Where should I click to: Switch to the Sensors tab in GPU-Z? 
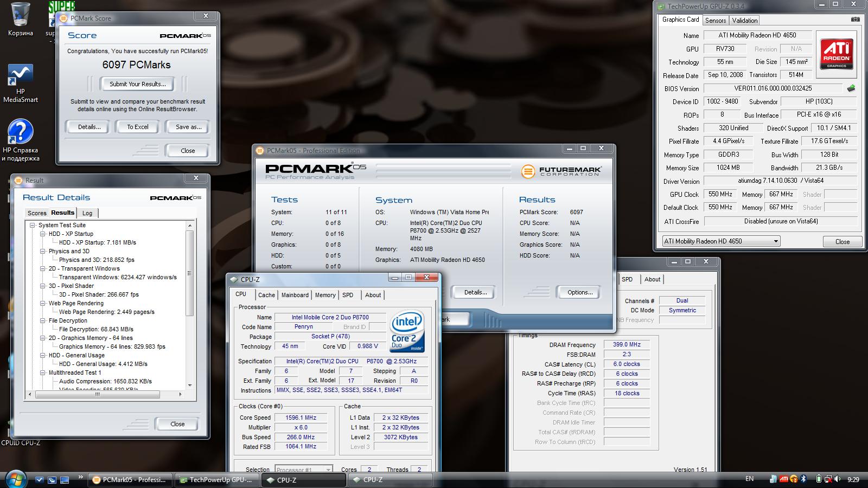click(716, 21)
